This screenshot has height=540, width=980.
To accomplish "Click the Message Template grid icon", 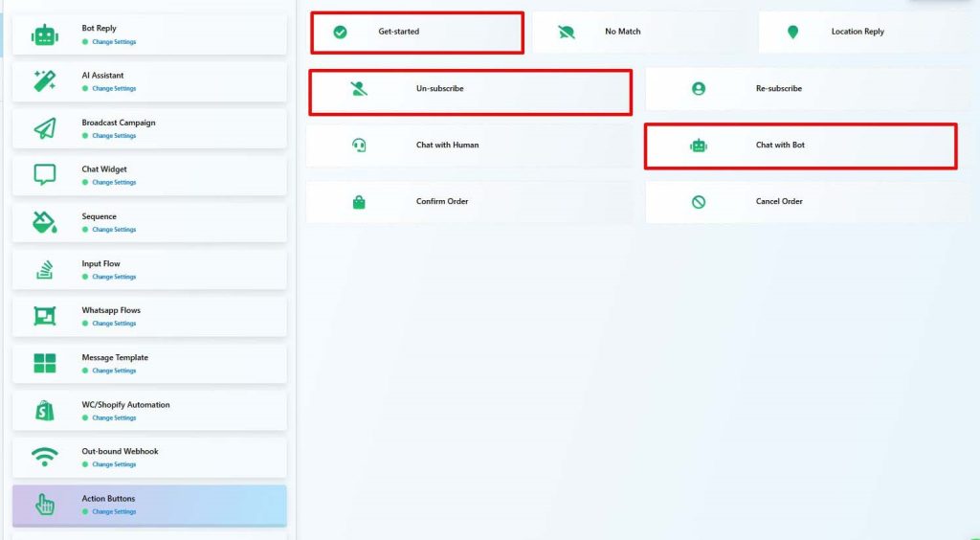I will 44,364.
